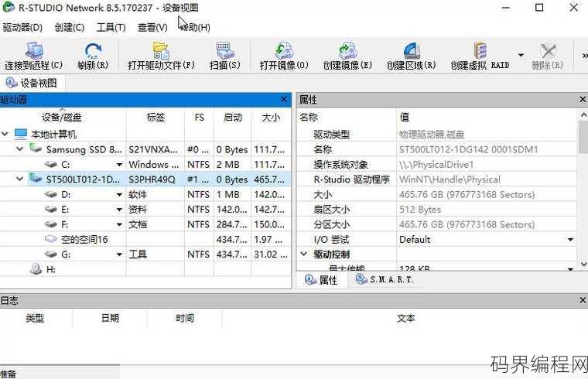Sort by the 大小 column header in drives
This screenshot has width=588, height=379.
point(271,118)
